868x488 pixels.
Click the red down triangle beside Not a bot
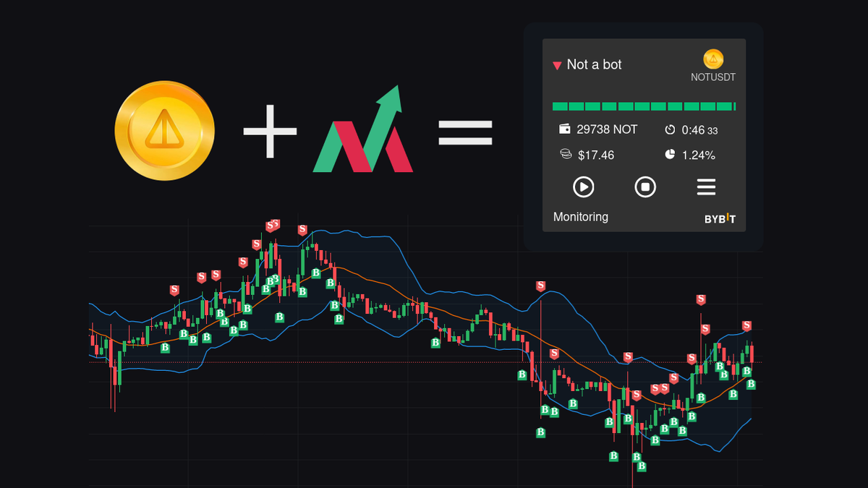pyautogui.click(x=557, y=66)
